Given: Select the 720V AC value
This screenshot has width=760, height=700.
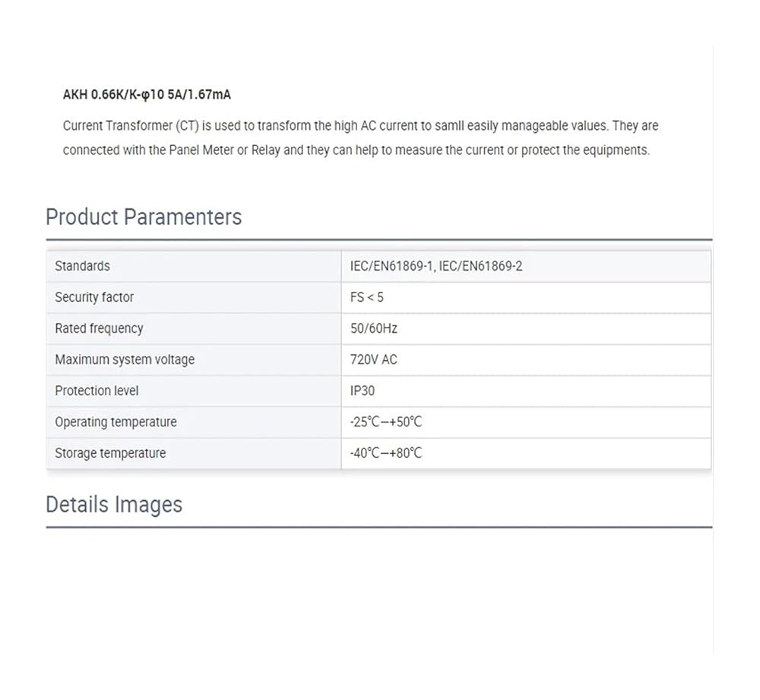Looking at the screenshot, I should pos(374,360).
